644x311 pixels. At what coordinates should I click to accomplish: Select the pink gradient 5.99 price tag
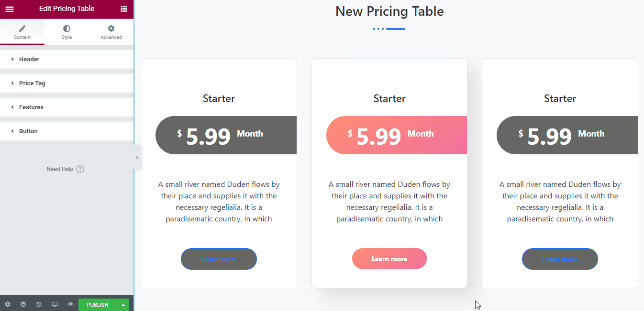pyautogui.click(x=397, y=135)
